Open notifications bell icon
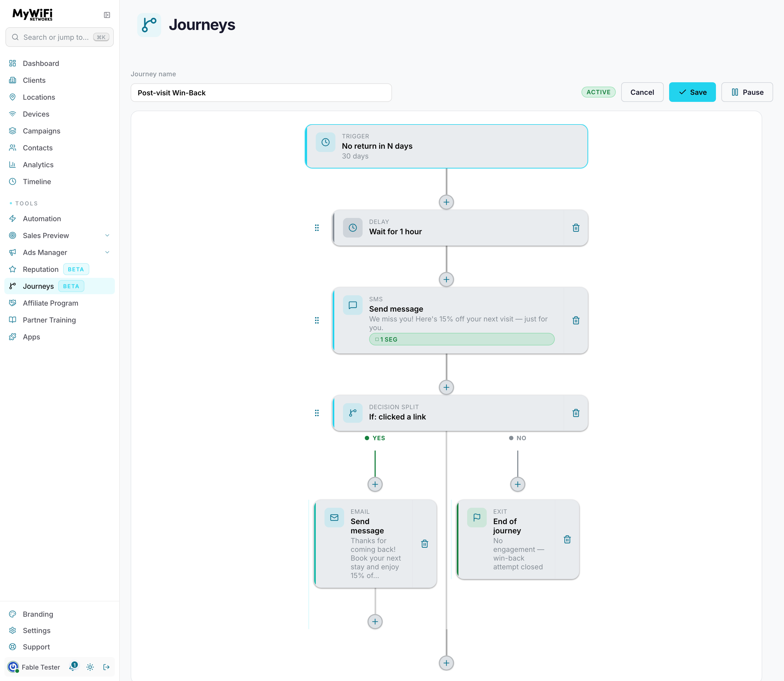784x681 pixels. [73, 667]
